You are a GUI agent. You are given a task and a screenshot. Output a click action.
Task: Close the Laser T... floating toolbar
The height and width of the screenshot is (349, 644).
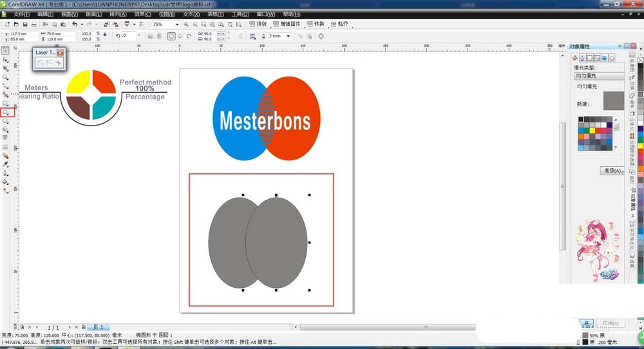(61, 53)
